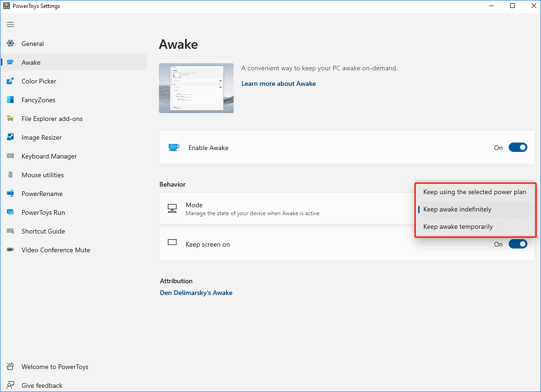Close the PowerToys Settings window
The height and width of the screenshot is (392, 541).
[533, 6]
